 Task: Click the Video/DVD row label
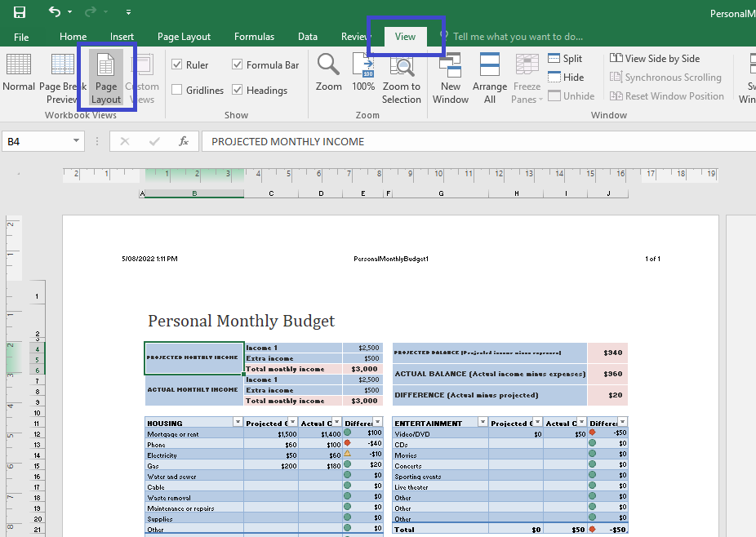coord(412,434)
